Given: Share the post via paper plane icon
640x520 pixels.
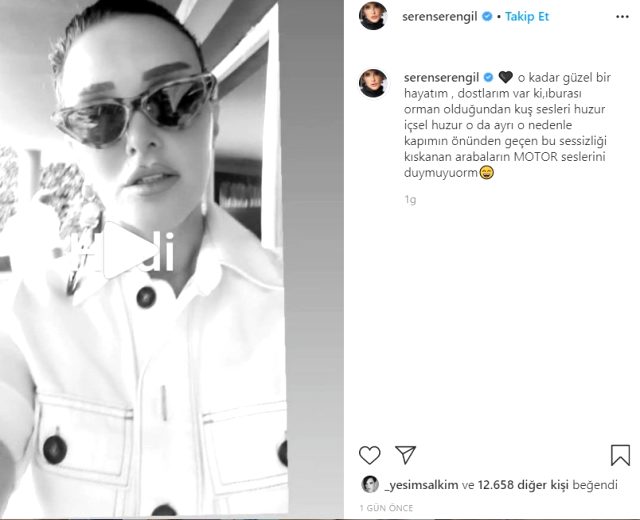Looking at the screenshot, I should pyautogui.click(x=405, y=454).
